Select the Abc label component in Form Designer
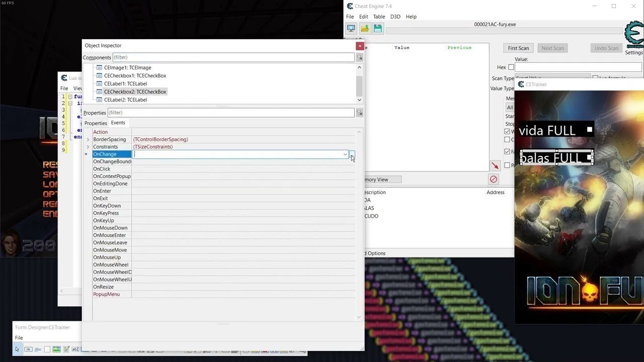The height and width of the screenshot is (362, 644). click(38, 349)
